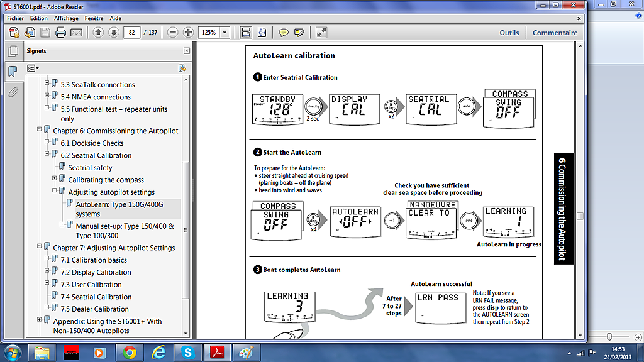This screenshot has height=362, width=644.
Task: Open Fenêtre menu
Action: 94,18
